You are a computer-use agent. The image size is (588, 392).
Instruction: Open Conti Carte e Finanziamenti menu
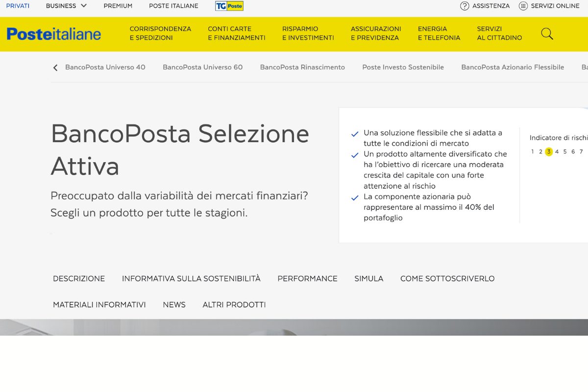[x=236, y=33]
